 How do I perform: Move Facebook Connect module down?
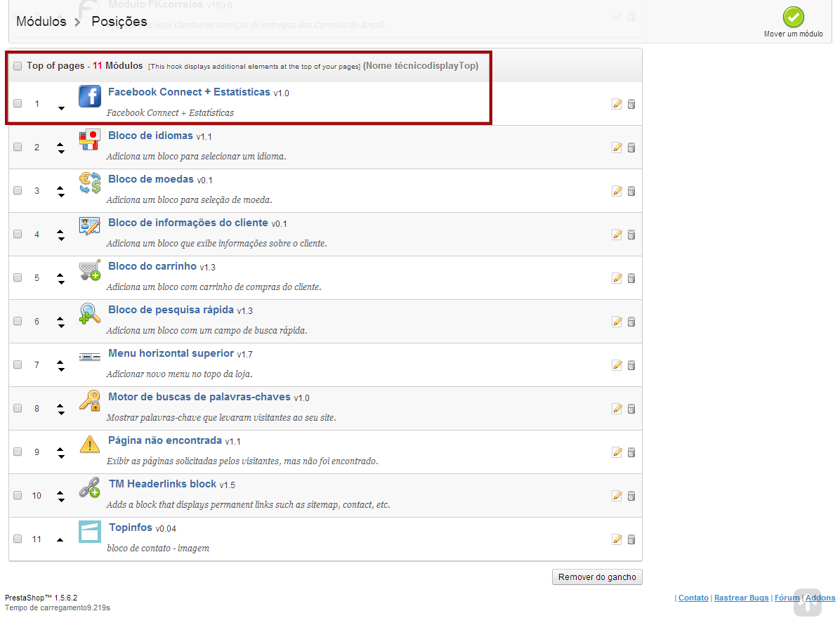tap(61, 108)
